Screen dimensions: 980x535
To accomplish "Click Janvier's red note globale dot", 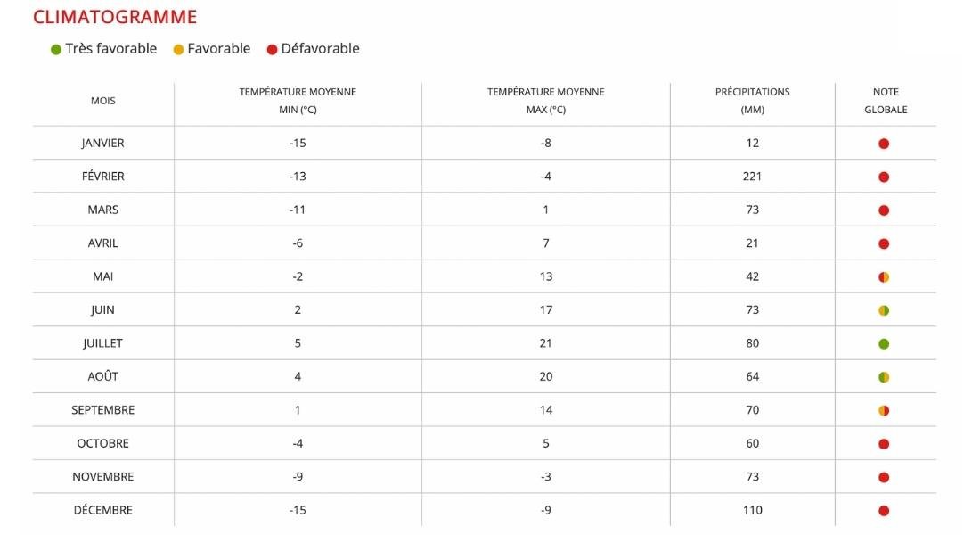I will tap(884, 144).
